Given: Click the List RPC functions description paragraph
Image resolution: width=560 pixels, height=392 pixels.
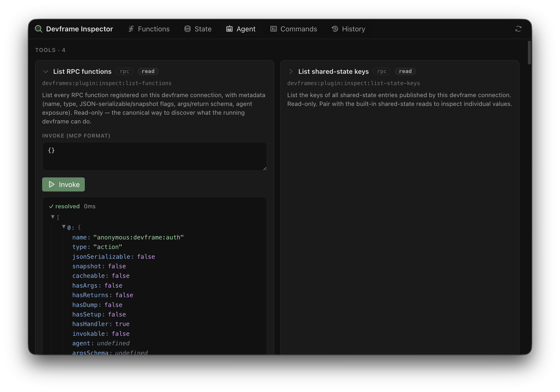Looking at the screenshot, I should click(x=154, y=108).
